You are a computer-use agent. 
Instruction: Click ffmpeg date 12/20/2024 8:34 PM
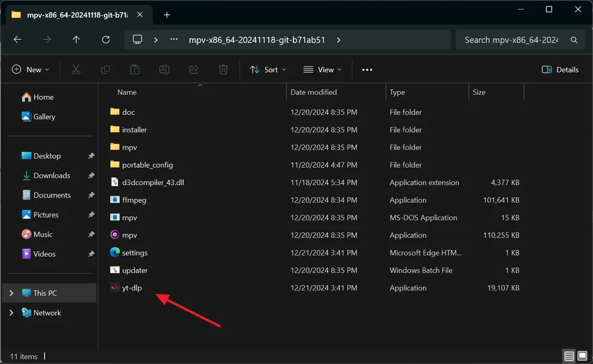point(324,200)
